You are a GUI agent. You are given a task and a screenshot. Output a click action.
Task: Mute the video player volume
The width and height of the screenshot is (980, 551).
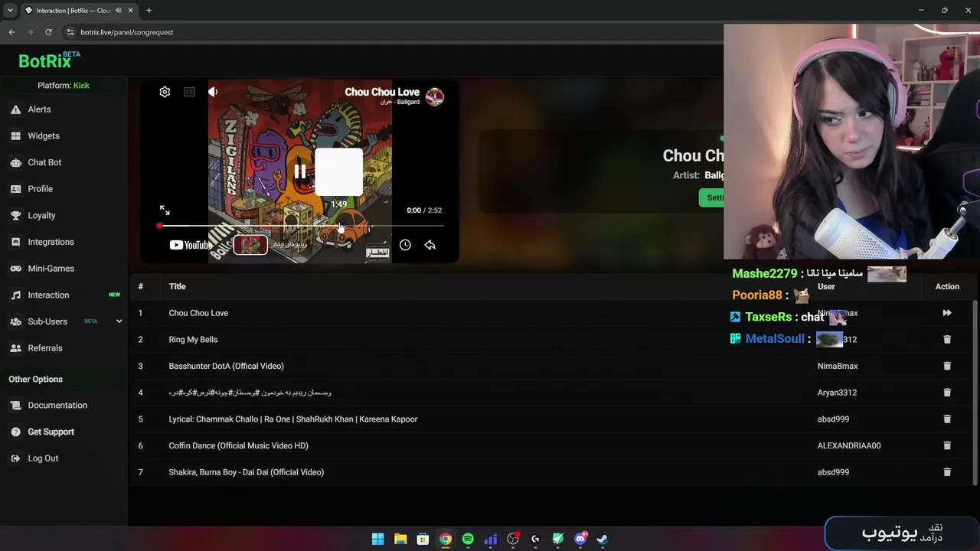(213, 92)
